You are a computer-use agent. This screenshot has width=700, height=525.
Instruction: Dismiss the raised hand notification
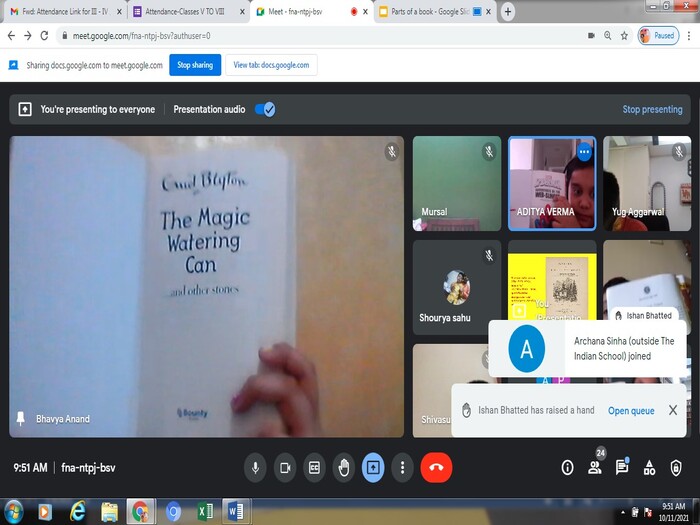[x=673, y=410]
